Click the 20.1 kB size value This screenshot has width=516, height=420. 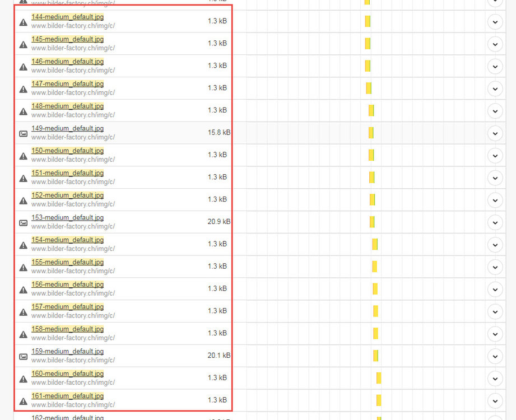219,356
